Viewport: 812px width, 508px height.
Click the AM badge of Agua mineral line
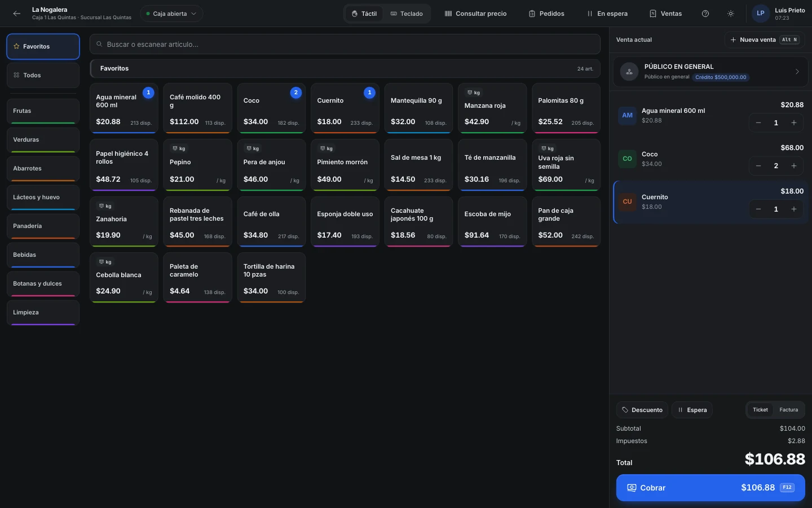pos(627,115)
